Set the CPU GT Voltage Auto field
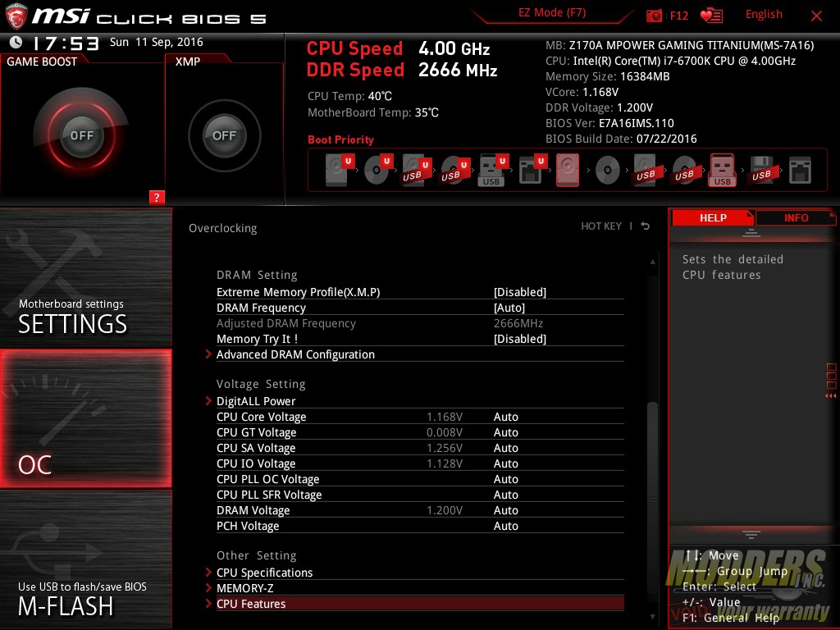Image resolution: width=840 pixels, height=630 pixels. click(x=505, y=432)
